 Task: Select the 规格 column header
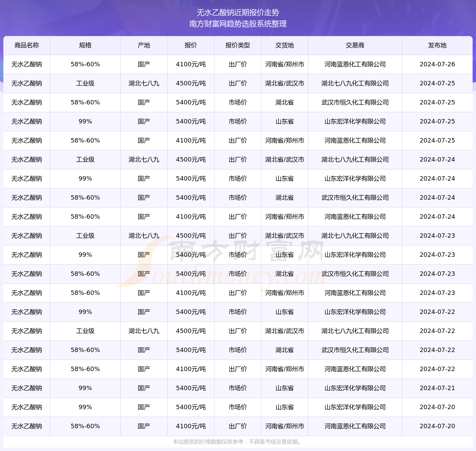pyautogui.click(x=85, y=45)
